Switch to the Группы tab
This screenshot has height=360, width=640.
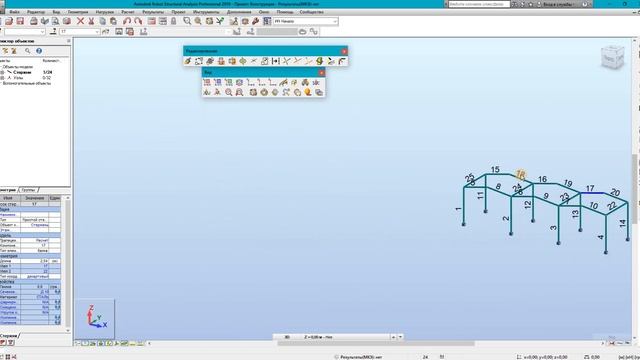click(x=28, y=190)
